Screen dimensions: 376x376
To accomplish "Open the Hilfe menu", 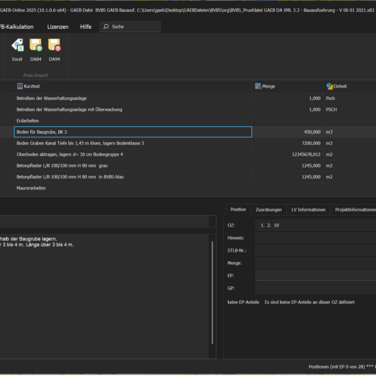I will 86,27.
